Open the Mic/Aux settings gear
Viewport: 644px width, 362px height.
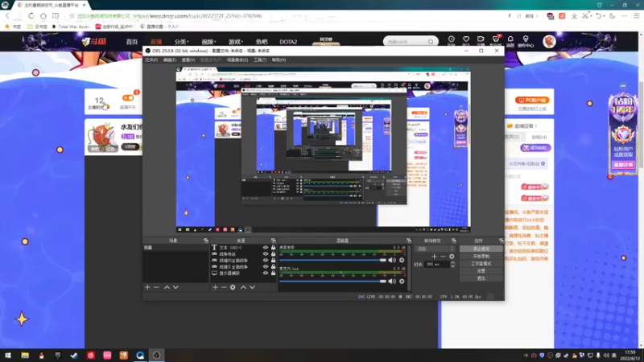click(x=402, y=281)
